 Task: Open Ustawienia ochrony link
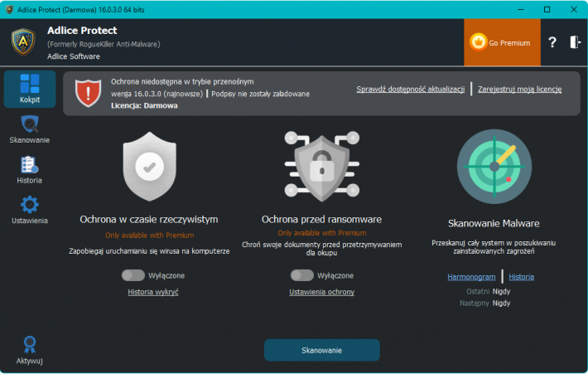pyautogui.click(x=322, y=292)
